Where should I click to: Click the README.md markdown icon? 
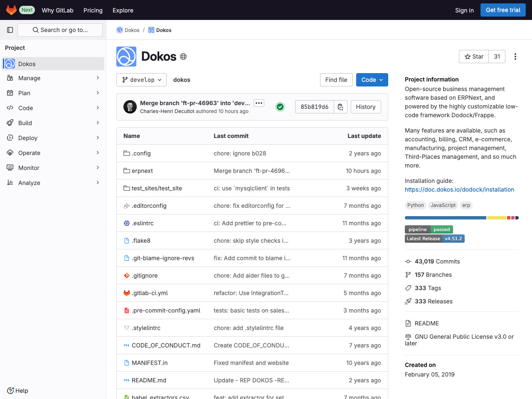click(127, 380)
